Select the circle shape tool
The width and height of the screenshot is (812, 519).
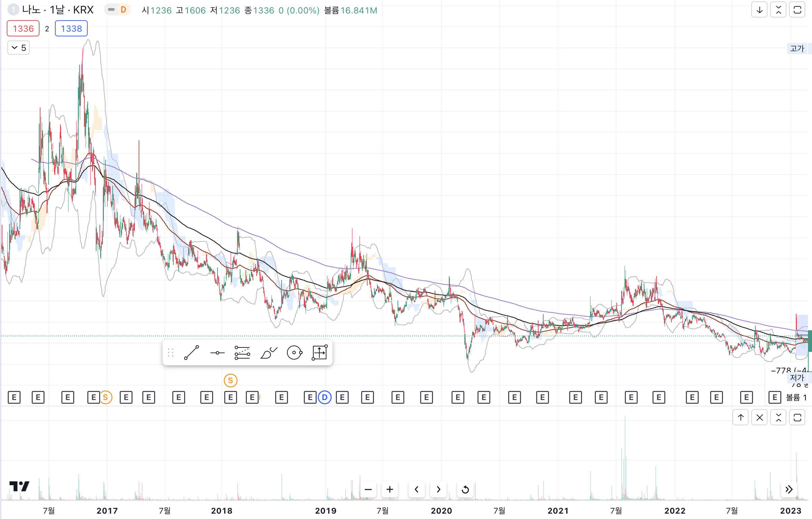294,353
